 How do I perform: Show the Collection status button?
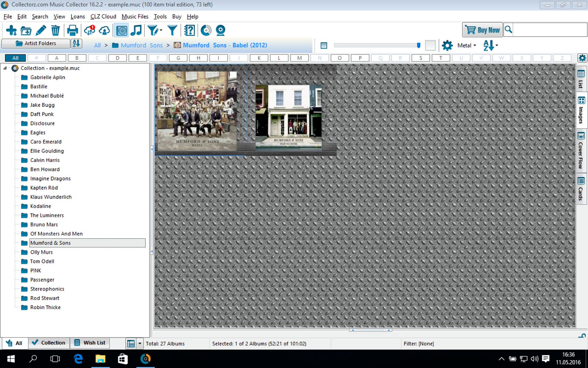click(48, 343)
